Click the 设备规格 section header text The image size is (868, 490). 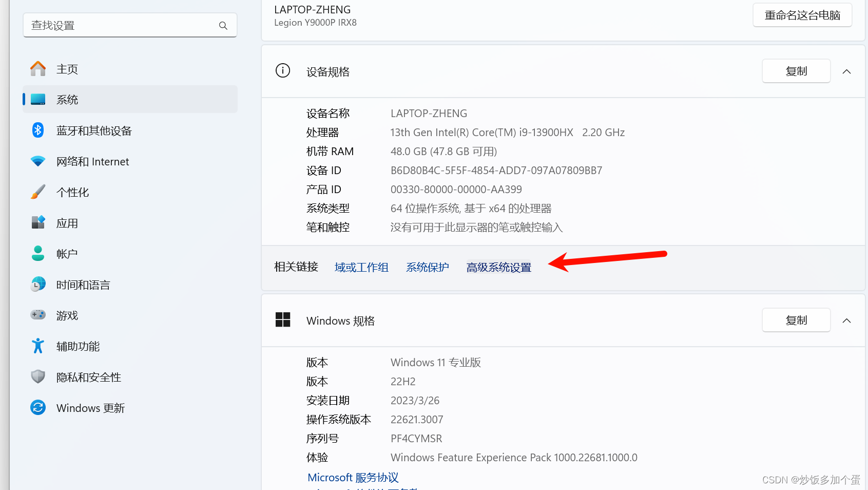click(328, 72)
